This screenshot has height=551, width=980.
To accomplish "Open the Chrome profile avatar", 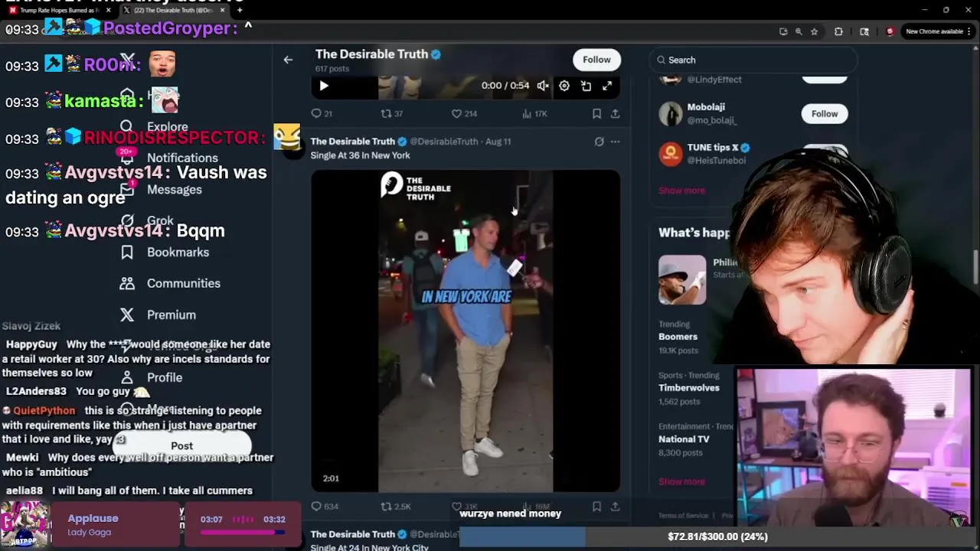I will coord(890,31).
